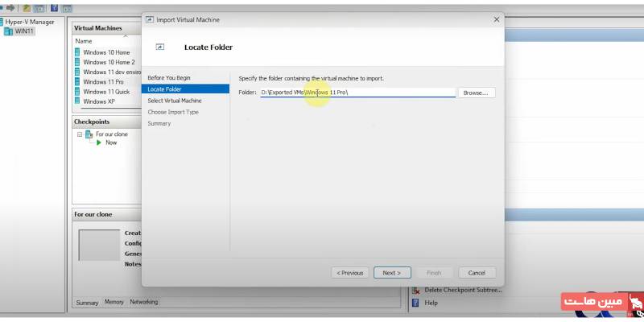This screenshot has height=322, width=644.
Task: Click Delete Checkpoint Subtree... action link
Action: click(x=464, y=290)
